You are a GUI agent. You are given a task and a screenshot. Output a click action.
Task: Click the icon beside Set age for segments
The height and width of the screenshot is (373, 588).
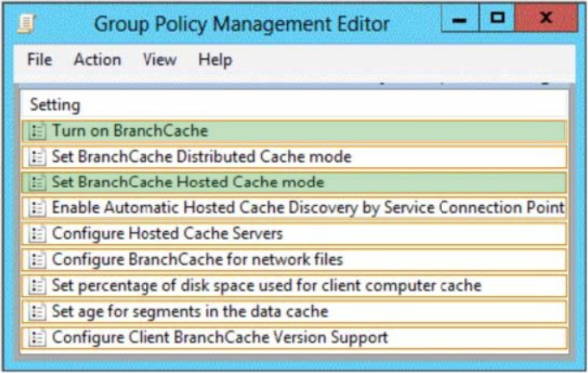coord(37,312)
